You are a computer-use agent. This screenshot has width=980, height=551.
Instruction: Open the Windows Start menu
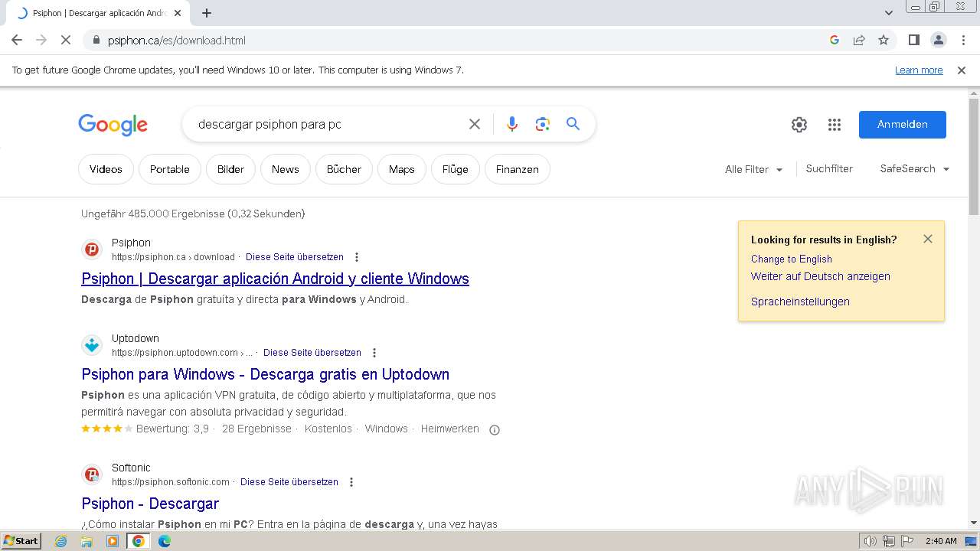pyautogui.click(x=21, y=541)
